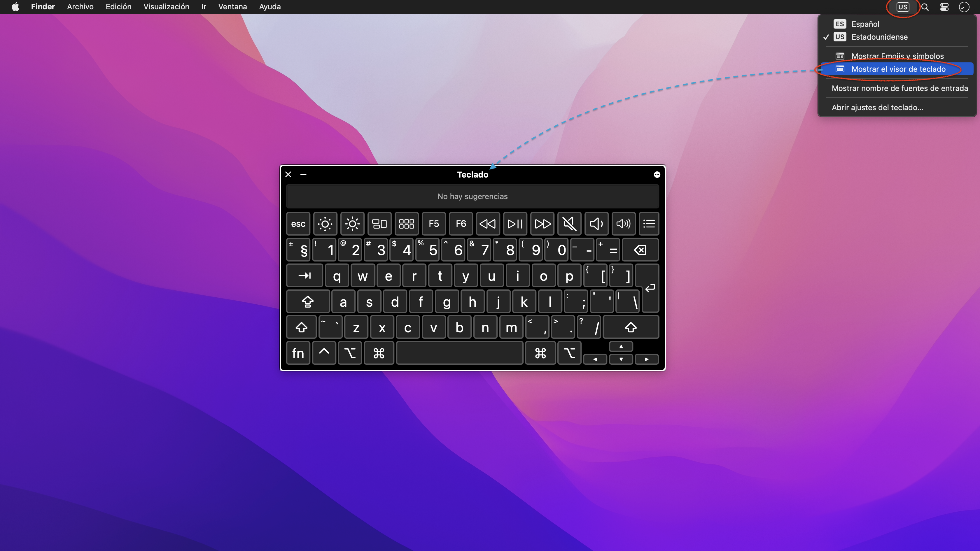The height and width of the screenshot is (551, 980).
Task: Open the Visualización menu
Action: [x=166, y=7]
